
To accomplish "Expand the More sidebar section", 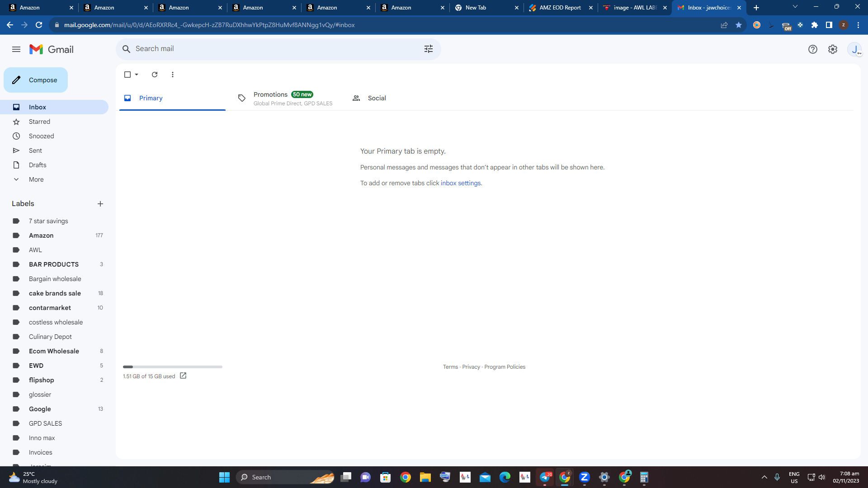I will pyautogui.click(x=54, y=179).
